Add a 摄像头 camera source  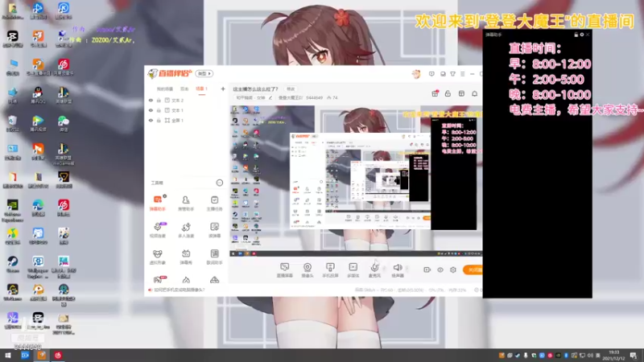point(308,270)
